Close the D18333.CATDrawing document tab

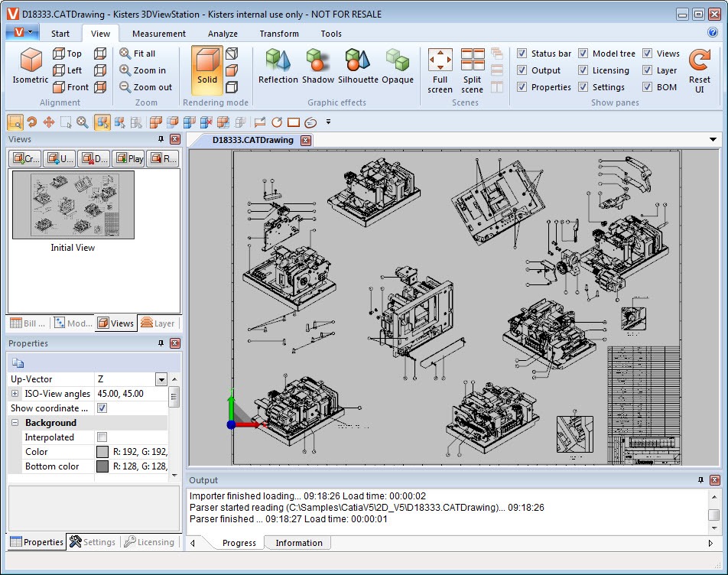coord(306,140)
